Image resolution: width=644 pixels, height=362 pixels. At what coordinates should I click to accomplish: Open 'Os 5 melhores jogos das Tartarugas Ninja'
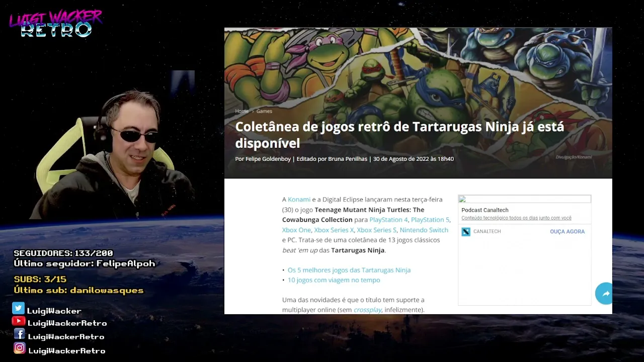click(x=349, y=270)
